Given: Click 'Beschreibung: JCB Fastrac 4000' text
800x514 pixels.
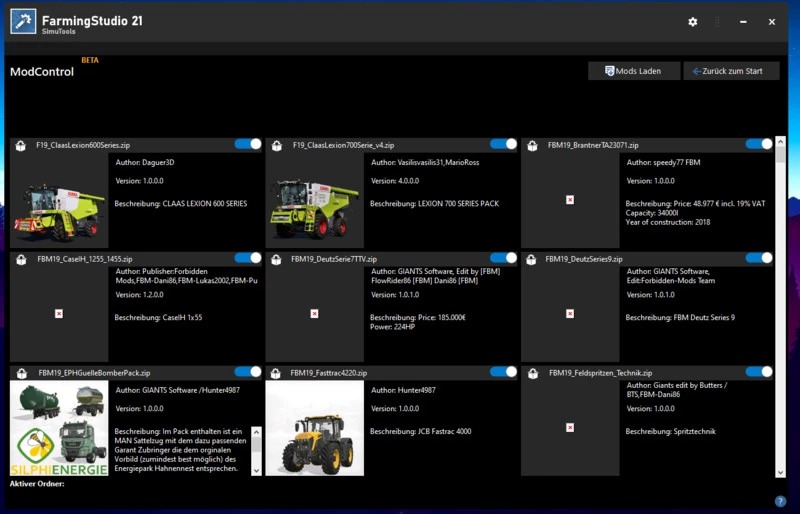Looking at the screenshot, I should click(421, 431).
